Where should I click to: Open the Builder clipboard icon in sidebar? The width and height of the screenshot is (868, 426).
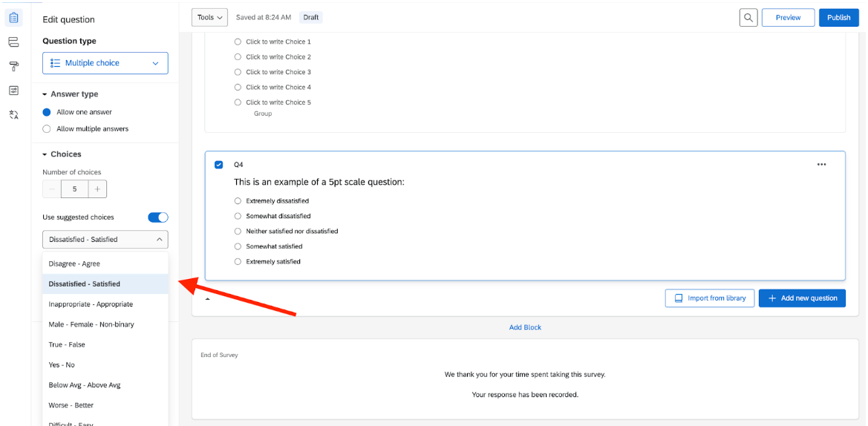pyautogui.click(x=14, y=19)
